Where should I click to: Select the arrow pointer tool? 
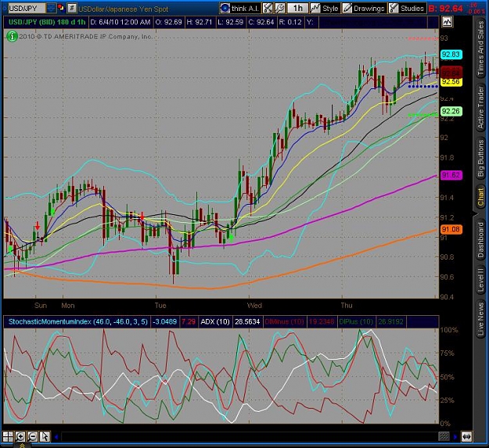[45, 436]
